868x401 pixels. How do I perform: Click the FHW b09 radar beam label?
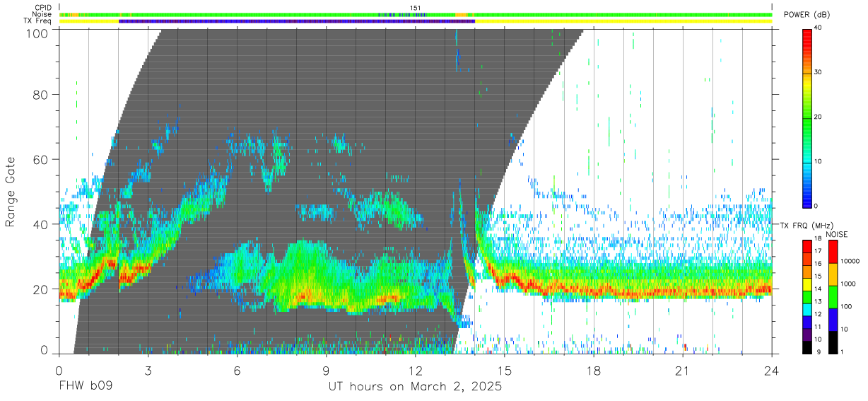tap(86, 387)
